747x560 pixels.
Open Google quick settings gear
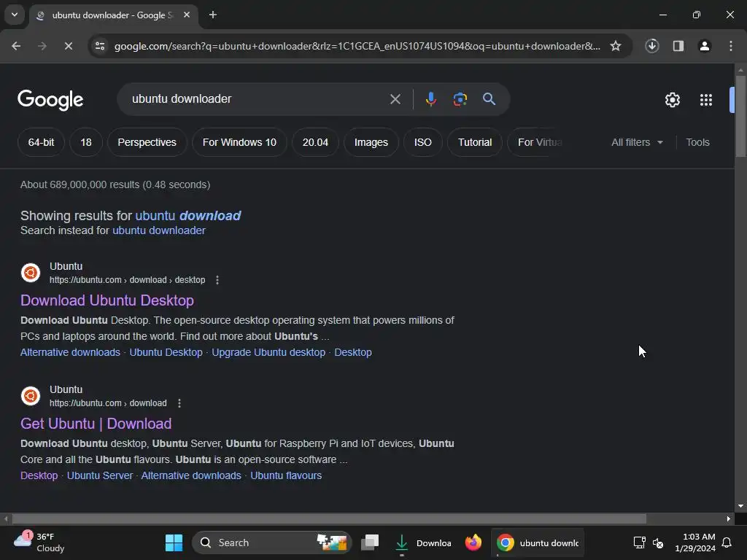coord(672,100)
